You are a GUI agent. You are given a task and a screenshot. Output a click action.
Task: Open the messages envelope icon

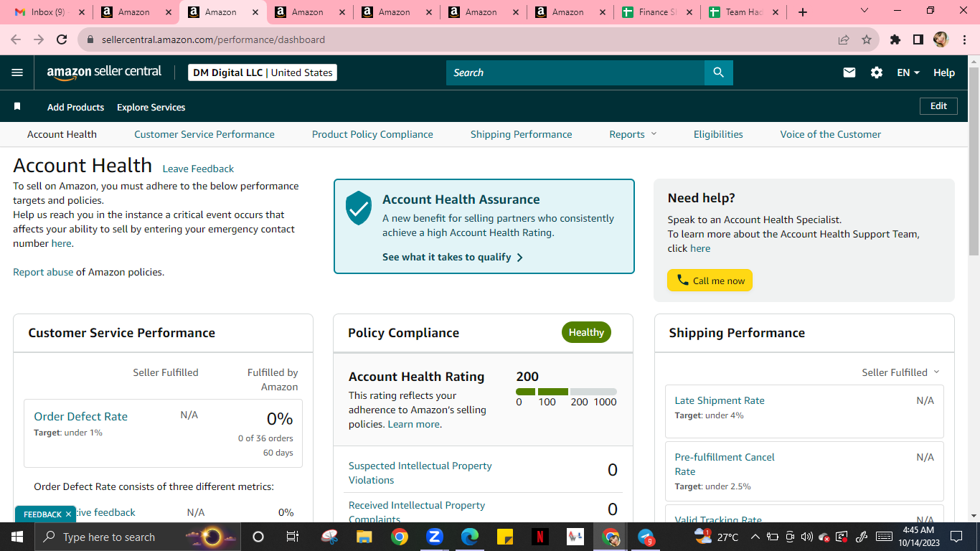(849, 72)
